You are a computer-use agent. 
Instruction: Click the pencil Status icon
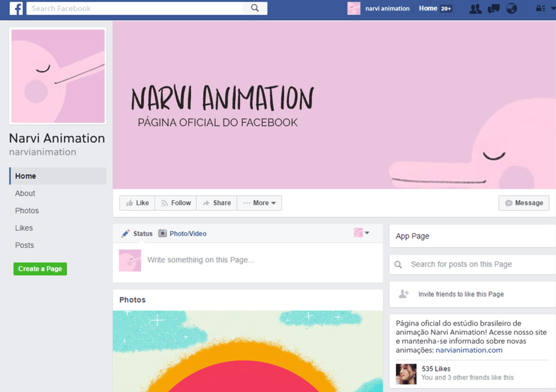click(125, 233)
